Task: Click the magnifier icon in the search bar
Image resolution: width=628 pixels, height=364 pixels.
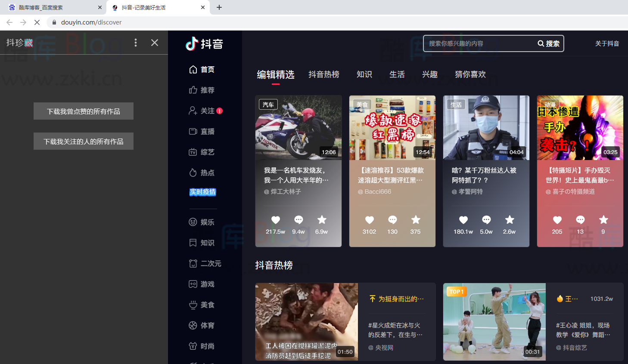Action: (x=541, y=43)
